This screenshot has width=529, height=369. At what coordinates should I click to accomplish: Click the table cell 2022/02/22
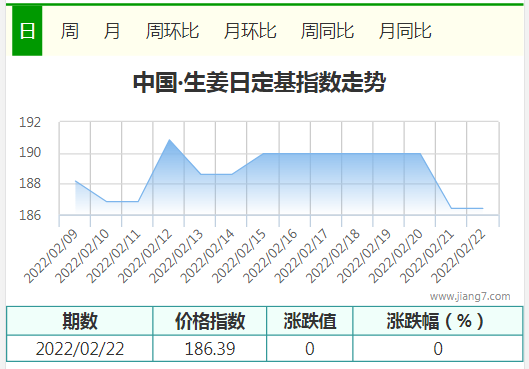click(80, 349)
